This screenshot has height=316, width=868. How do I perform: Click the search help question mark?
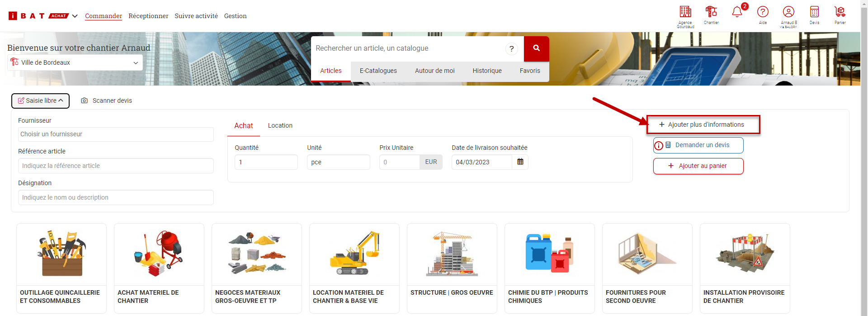coord(511,49)
